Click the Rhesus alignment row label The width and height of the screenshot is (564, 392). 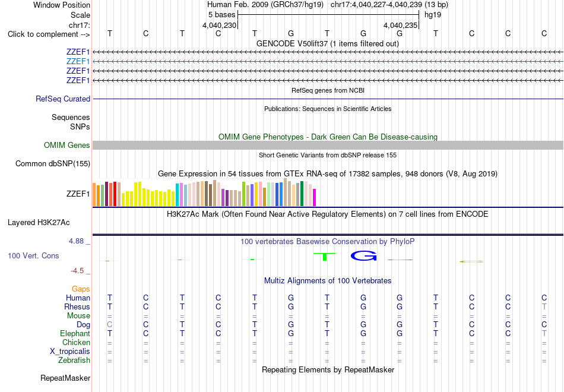[77, 306]
